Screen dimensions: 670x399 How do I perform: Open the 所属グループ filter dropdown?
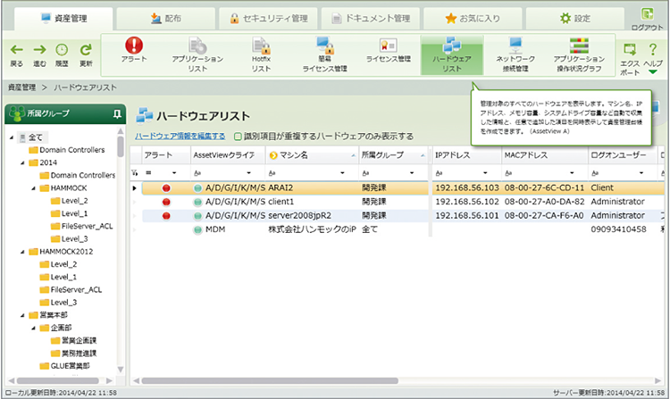pyautogui.click(x=412, y=173)
